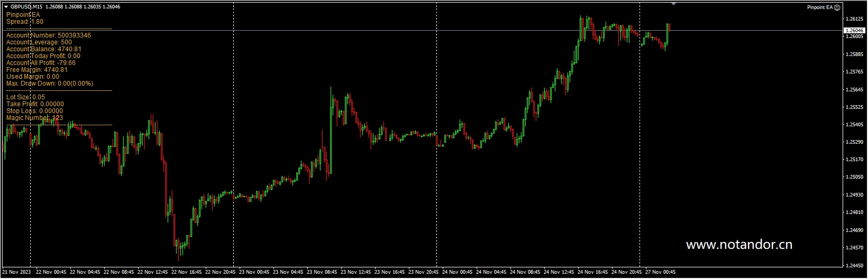Click the 1.25170 price axis label
This screenshot has height=279, width=868.
pos(854,160)
